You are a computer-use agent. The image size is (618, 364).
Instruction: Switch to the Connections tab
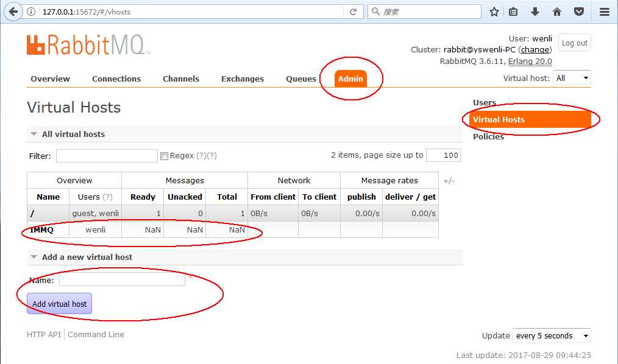click(116, 79)
